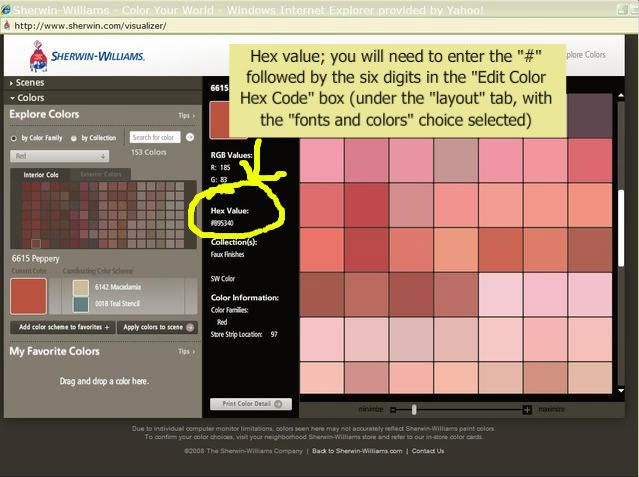
Task: Click Print Color Detail button
Action: [251, 404]
